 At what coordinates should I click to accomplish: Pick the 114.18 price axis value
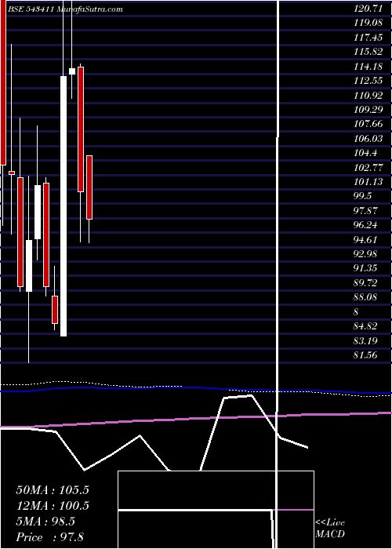point(368,67)
